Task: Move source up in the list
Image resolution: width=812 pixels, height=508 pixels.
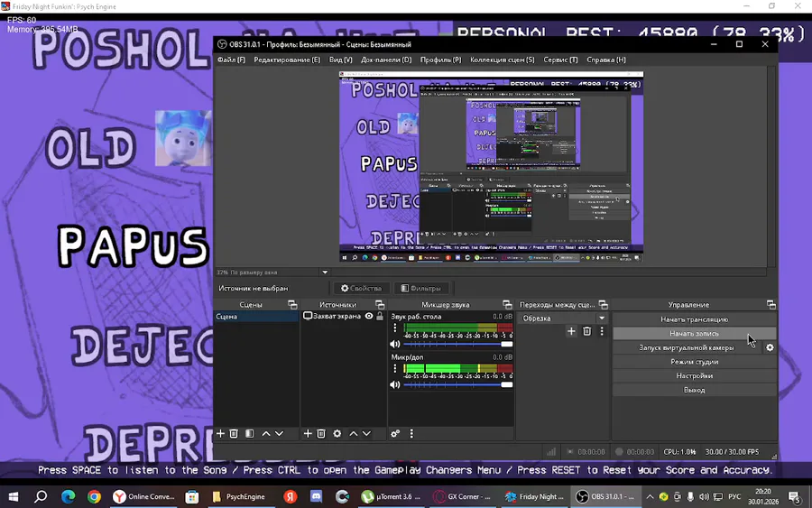Action: (353, 433)
